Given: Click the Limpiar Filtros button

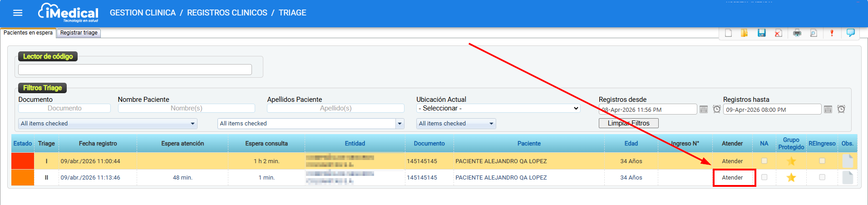Looking at the screenshot, I should pos(628,123).
